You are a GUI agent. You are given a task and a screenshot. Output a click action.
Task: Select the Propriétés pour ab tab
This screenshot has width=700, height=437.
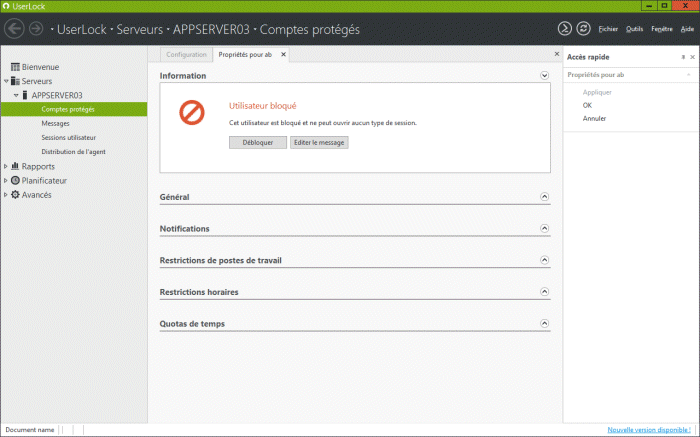(245, 54)
